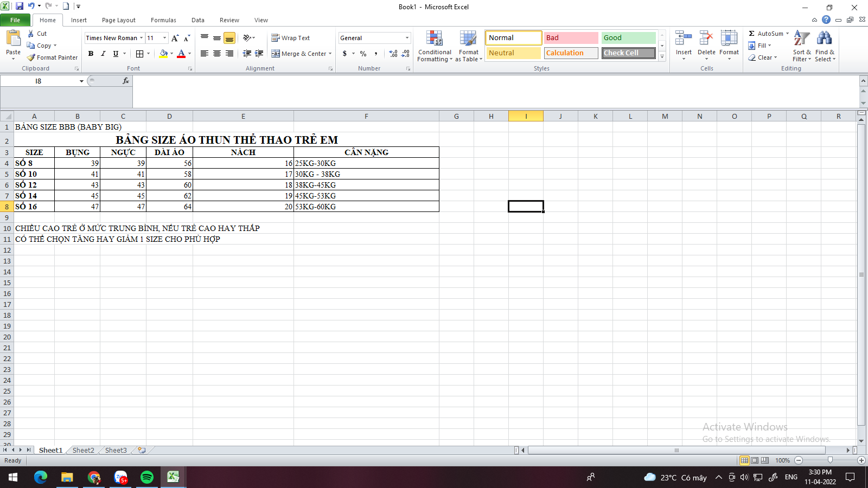Decrease indent in Alignment group
The width and height of the screenshot is (868, 488).
[x=247, y=54]
